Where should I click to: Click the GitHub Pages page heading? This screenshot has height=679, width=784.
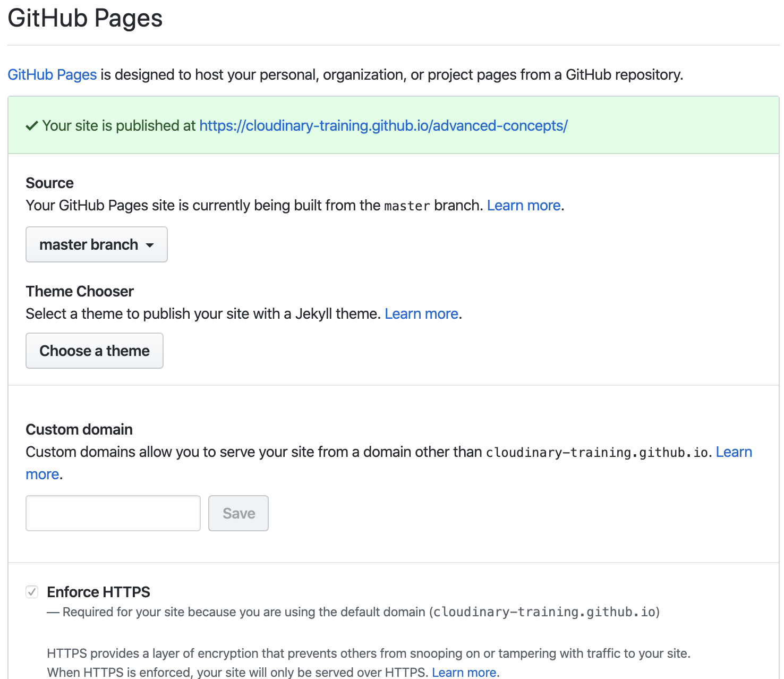point(85,19)
